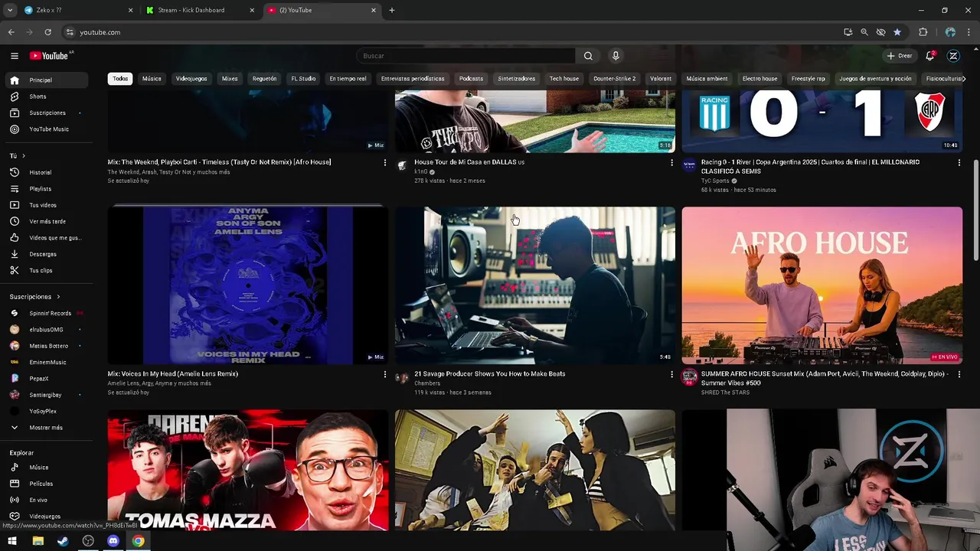
Task: Open Playlists in sidebar
Action: tap(46, 189)
